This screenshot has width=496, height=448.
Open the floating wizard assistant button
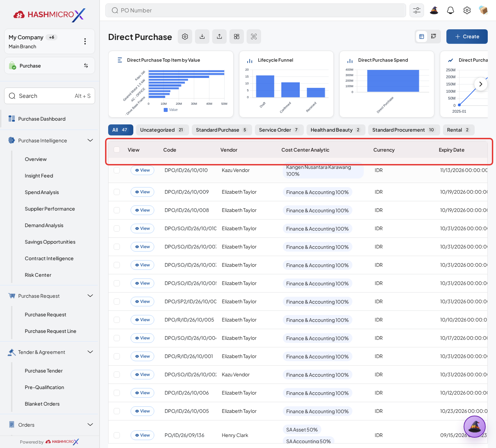[475, 427]
